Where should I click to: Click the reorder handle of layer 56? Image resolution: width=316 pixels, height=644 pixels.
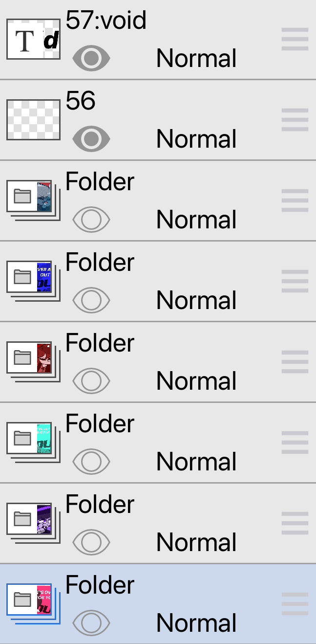click(x=295, y=120)
